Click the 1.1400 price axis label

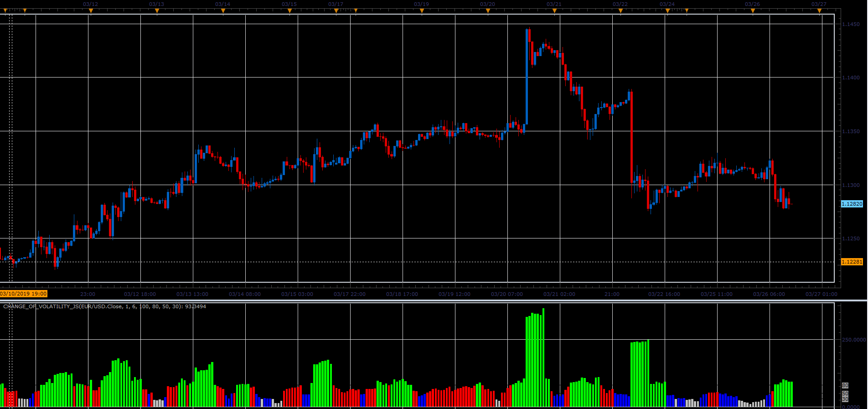click(x=851, y=78)
